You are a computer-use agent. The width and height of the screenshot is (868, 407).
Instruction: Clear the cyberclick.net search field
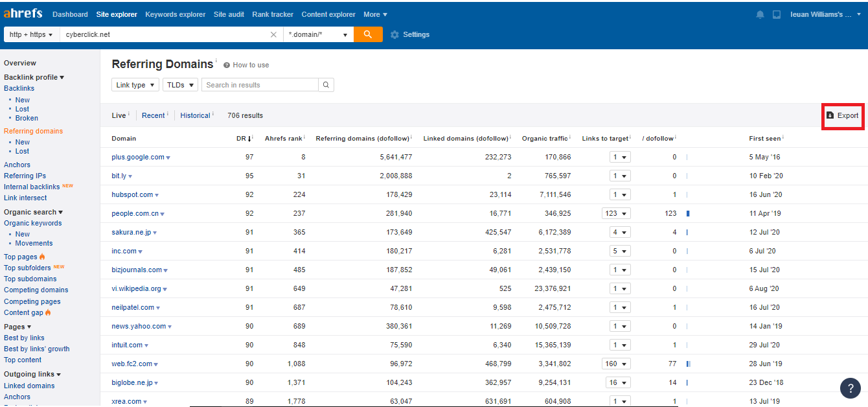click(273, 34)
